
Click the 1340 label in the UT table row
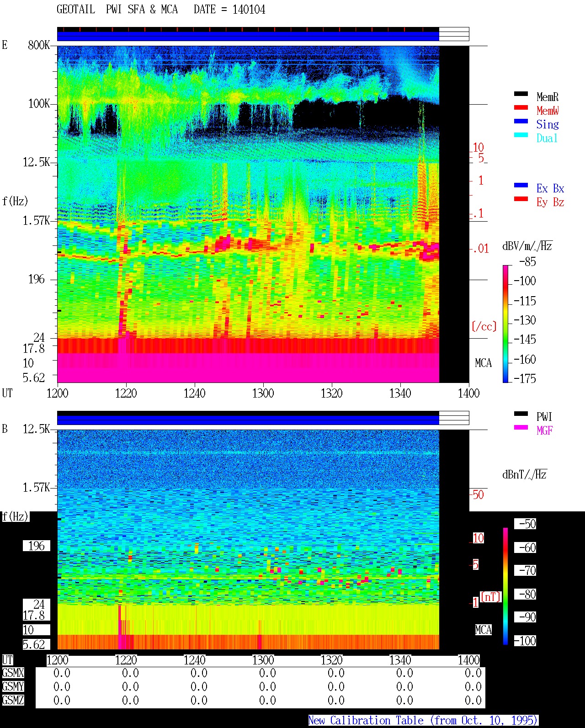pos(400,660)
